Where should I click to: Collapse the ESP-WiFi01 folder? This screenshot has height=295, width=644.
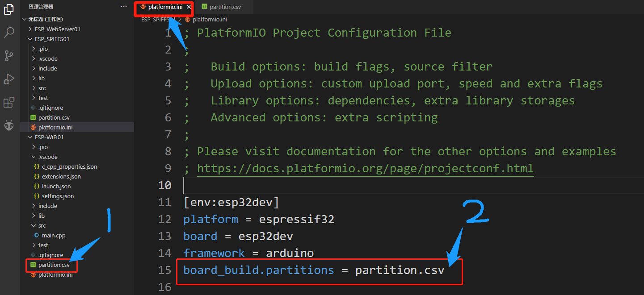pos(76,137)
